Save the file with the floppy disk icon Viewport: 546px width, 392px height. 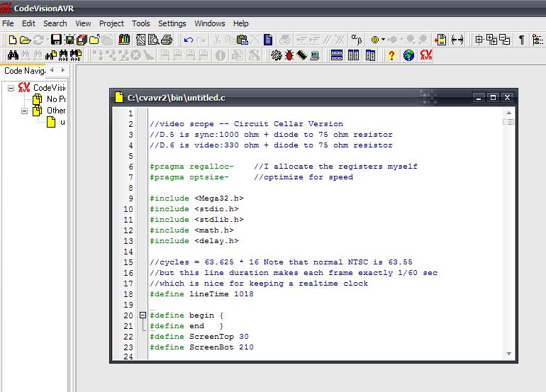coord(56,40)
